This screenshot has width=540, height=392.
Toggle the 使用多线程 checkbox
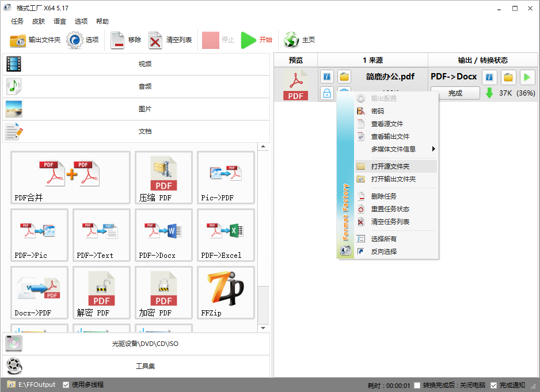coord(66,385)
